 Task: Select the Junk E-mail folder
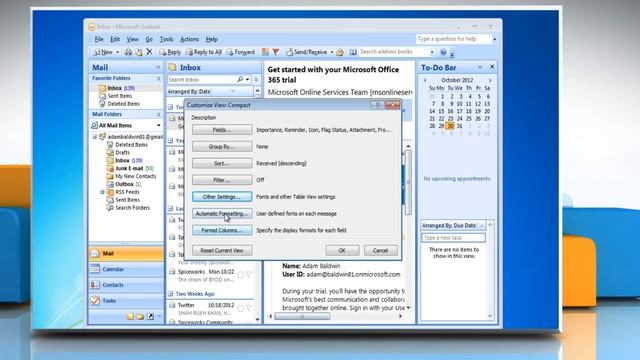[130, 168]
